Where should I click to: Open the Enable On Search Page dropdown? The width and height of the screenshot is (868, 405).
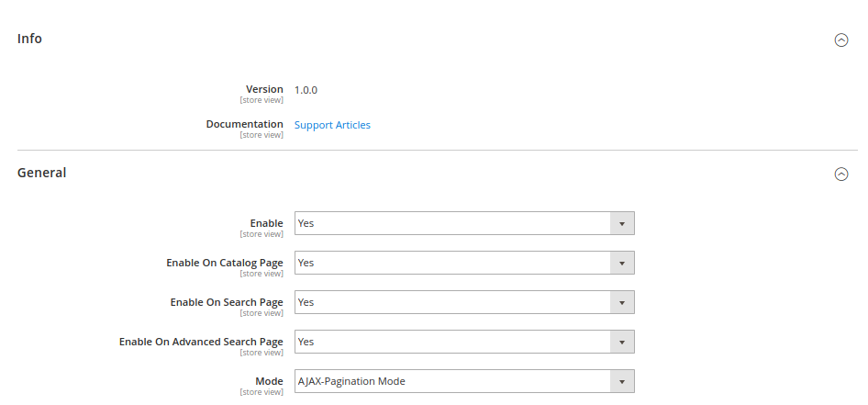tap(463, 302)
